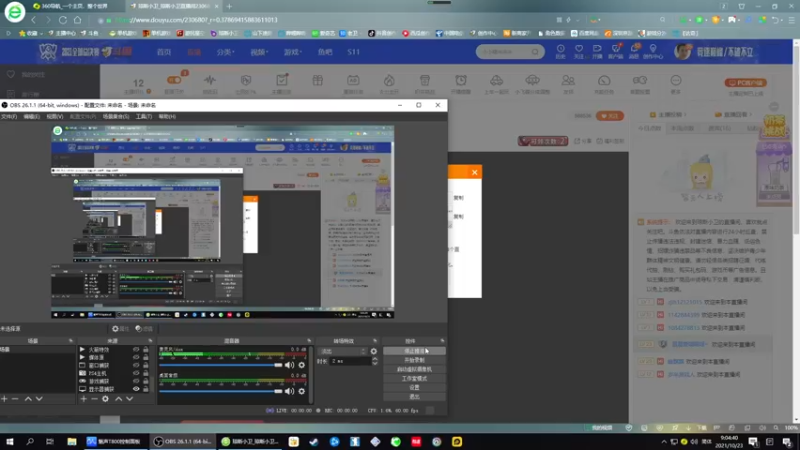Open the gift box icon in streamer toolbar

[317, 81]
